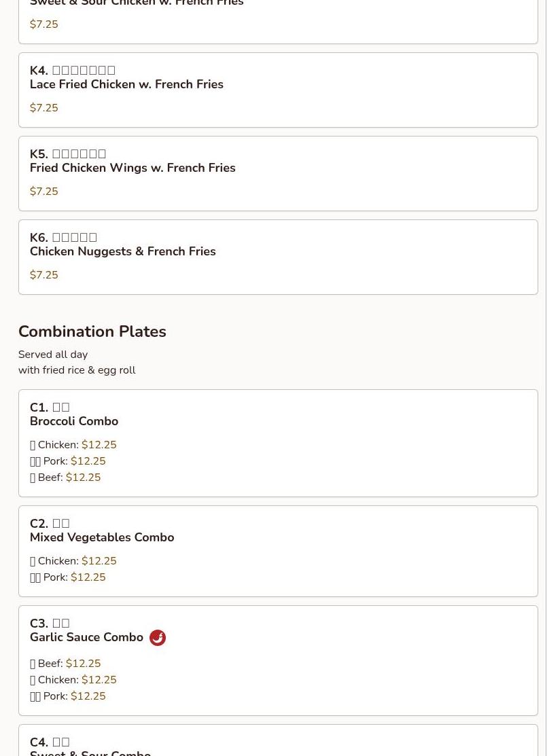Open the C1 Broccoli Combo item
The image size is (560, 756).
click(x=74, y=421)
